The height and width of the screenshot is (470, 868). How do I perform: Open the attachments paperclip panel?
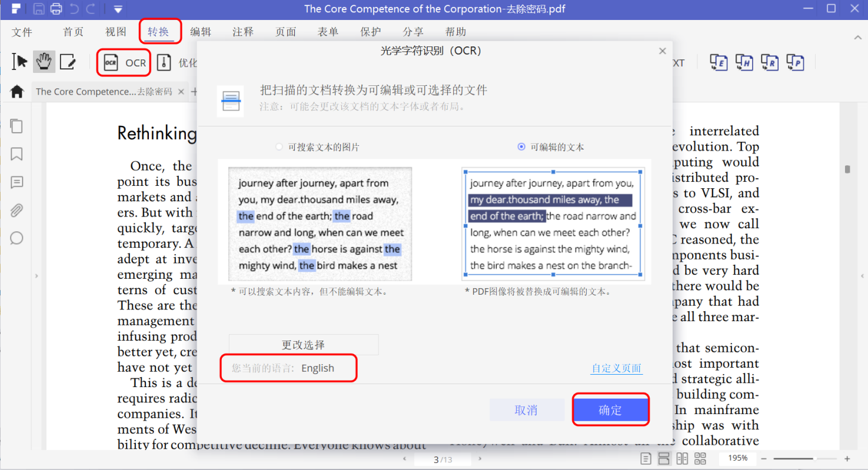(x=16, y=210)
